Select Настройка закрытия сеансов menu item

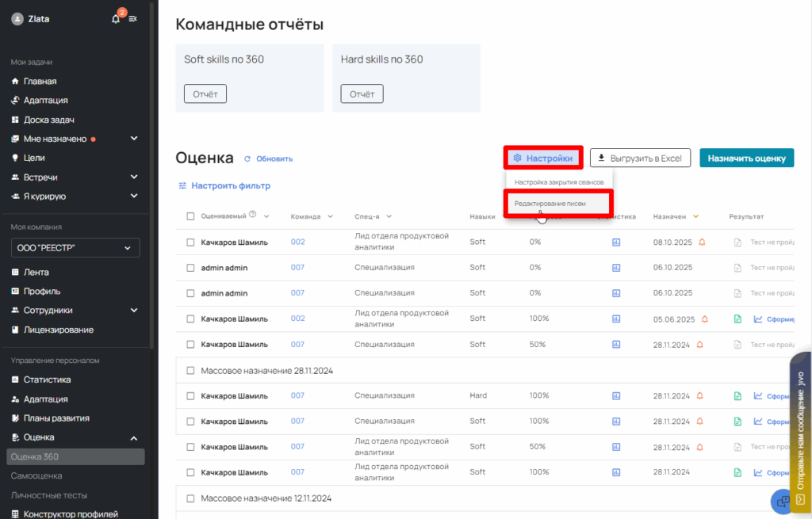click(559, 182)
